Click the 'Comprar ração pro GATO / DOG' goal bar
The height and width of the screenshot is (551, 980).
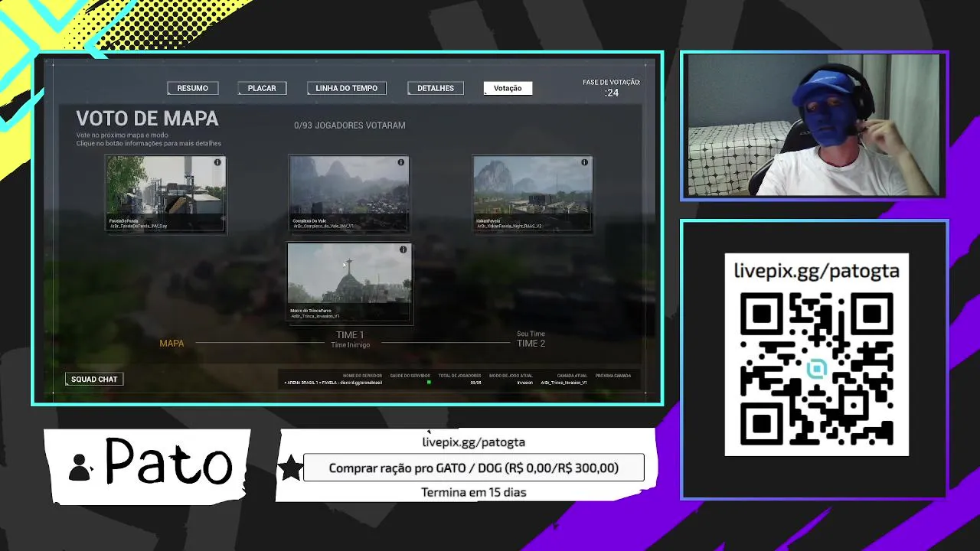(474, 468)
